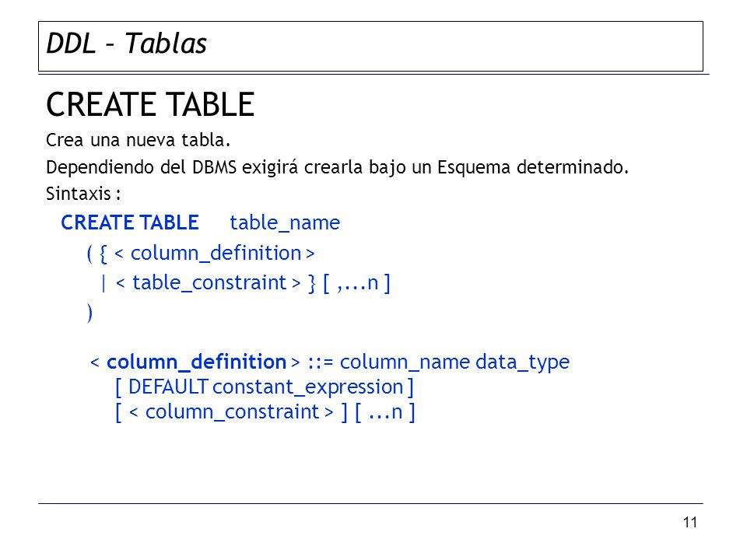Viewport: 747px width, 560px height.
Task: Click the word 'DBMS' in the sentence
Action: [x=215, y=168]
